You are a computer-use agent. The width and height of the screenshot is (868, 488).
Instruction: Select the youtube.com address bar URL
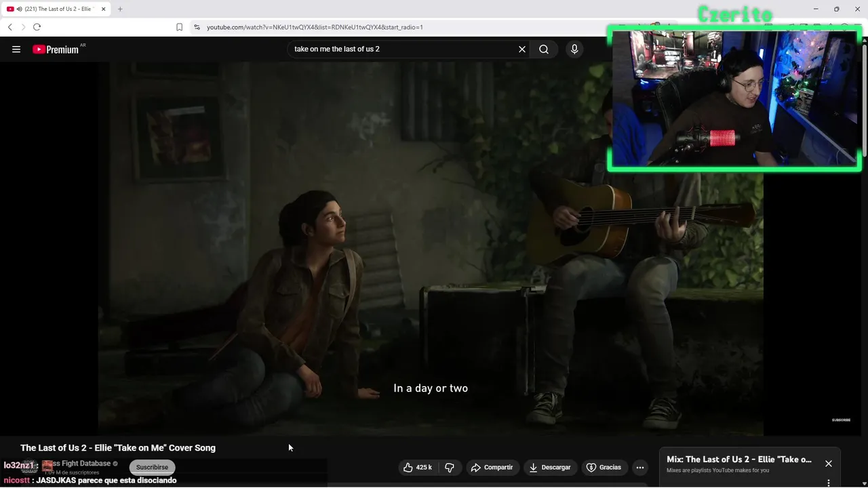tap(315, 27)
